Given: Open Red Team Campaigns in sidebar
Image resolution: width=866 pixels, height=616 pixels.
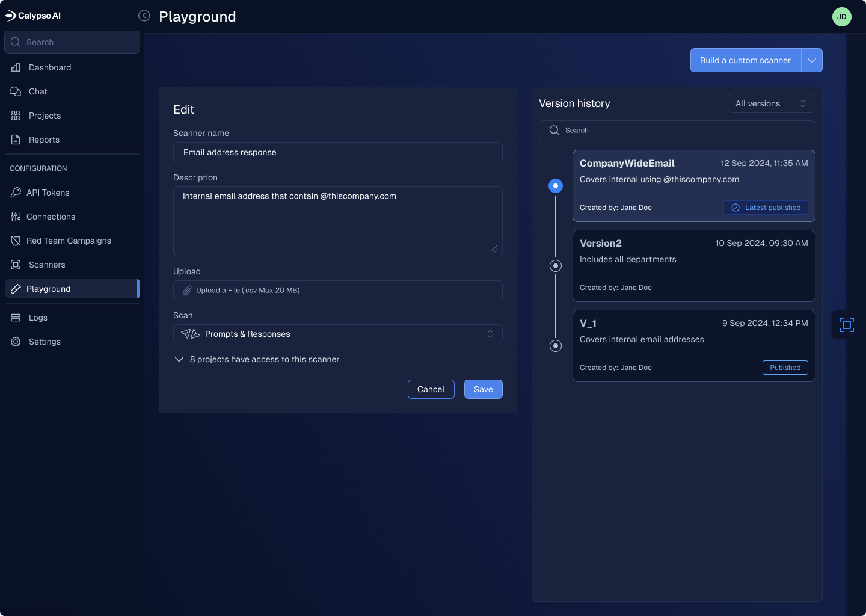Looking at the screenshot, I should (x=69, y=241).
